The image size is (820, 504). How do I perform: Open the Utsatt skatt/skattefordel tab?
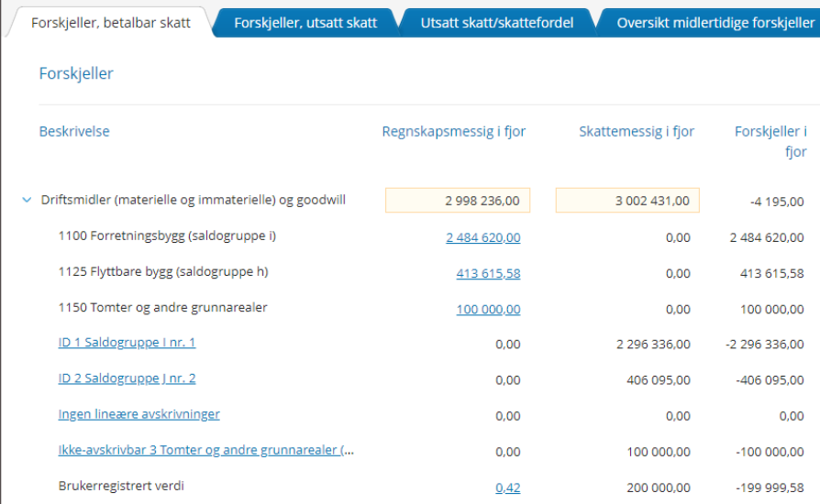pos(497,23)
